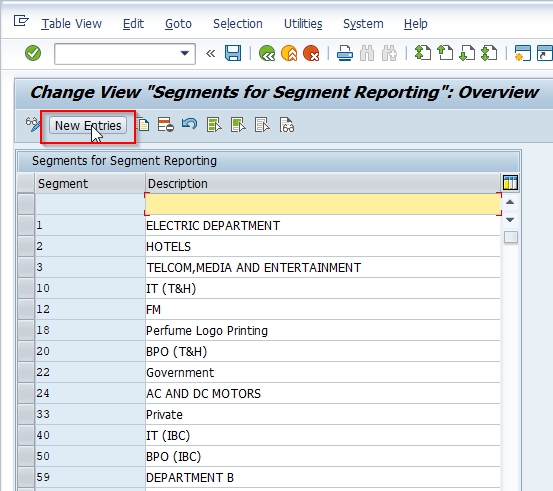
Task: Open the Table View menu
Action: [x=72, y=24]
